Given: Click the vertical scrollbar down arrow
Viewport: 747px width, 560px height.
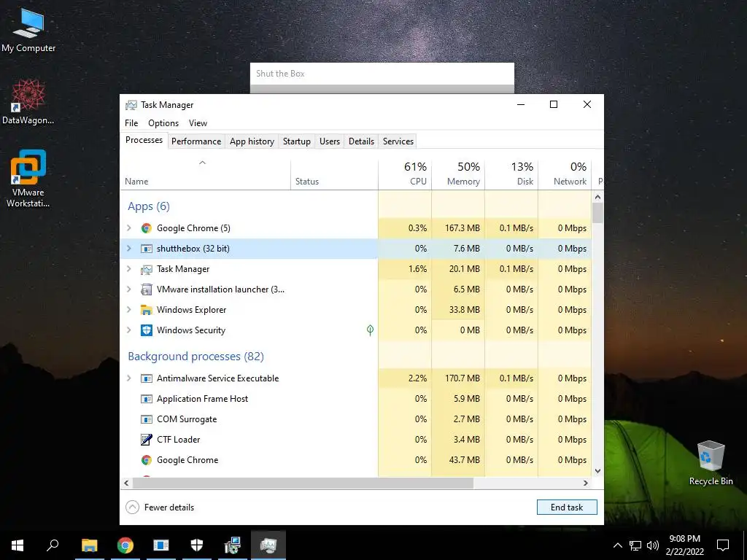Looking at the screenshot, I should tap(598, 471).
